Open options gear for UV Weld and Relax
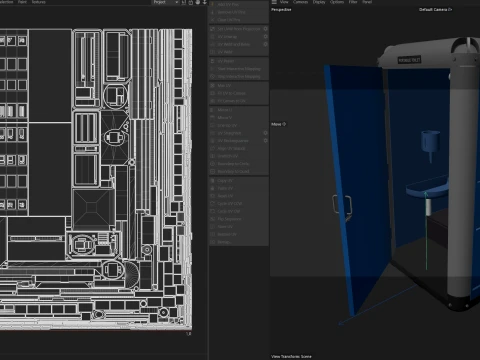The image size is (480, 360). click(266, 44)
